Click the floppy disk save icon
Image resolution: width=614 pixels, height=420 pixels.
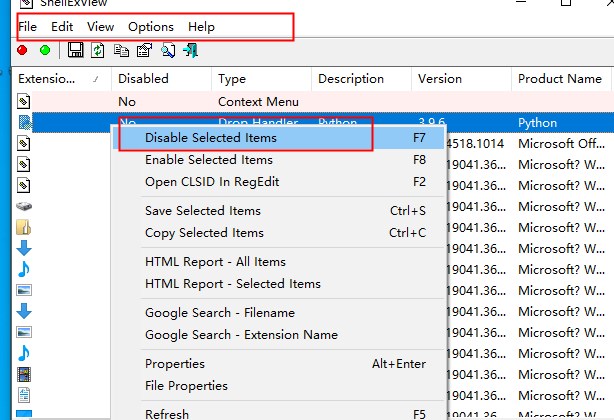tap(76, 50)
